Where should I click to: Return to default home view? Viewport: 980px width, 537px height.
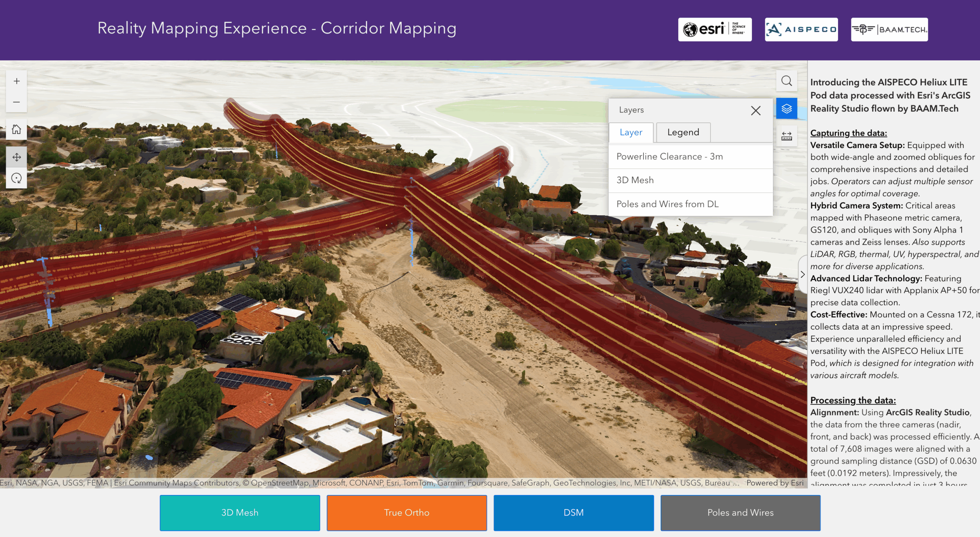pyautogui.click(x=16, y=130)
